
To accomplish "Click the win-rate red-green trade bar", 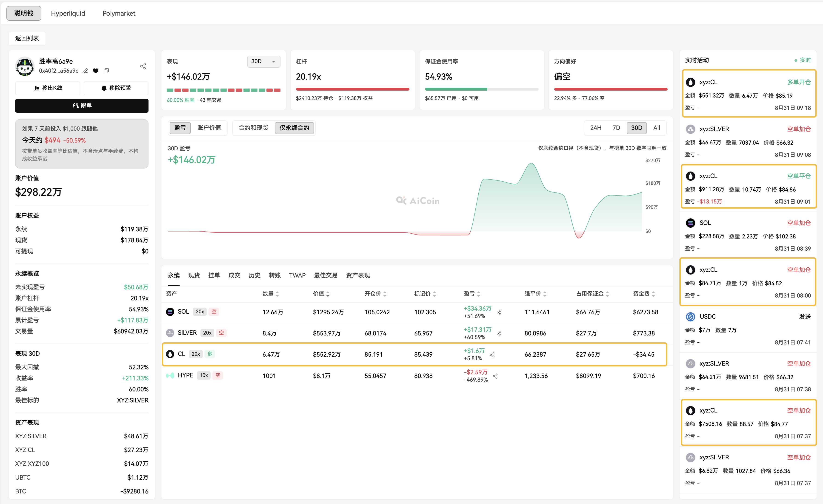I will tap(223, 90).
